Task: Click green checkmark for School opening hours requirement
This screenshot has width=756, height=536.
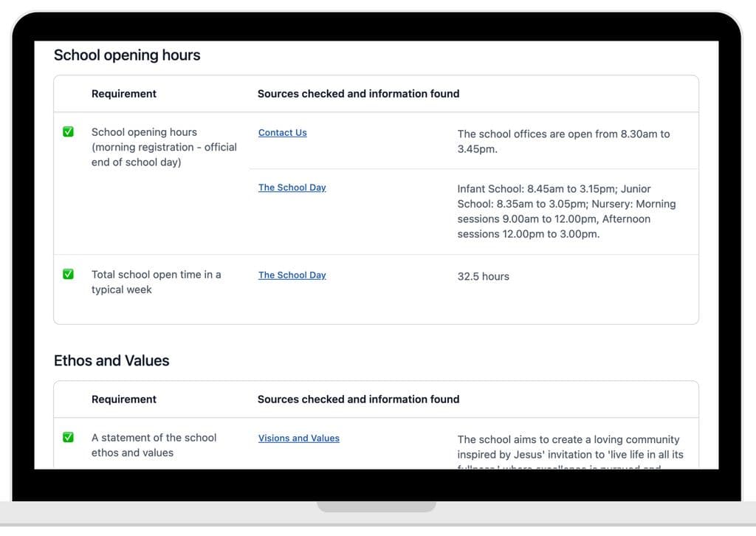Action: pos(69,131)
